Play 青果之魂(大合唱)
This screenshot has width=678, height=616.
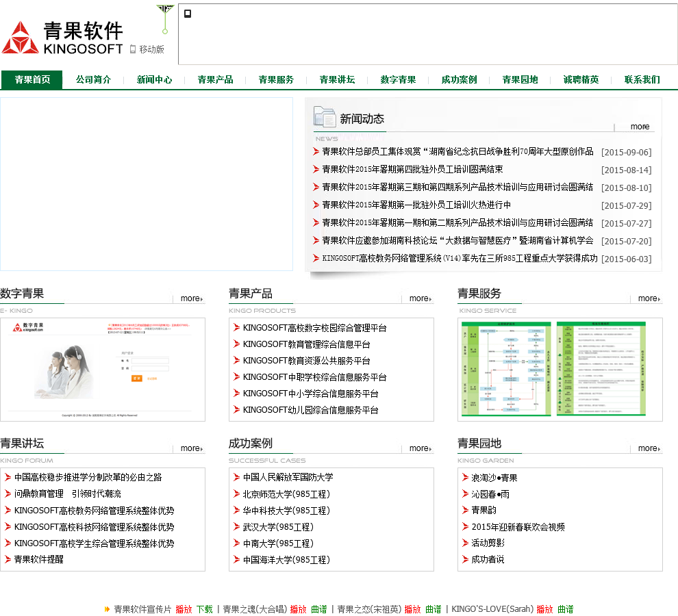pyautogui.click(x=298, y=609)
